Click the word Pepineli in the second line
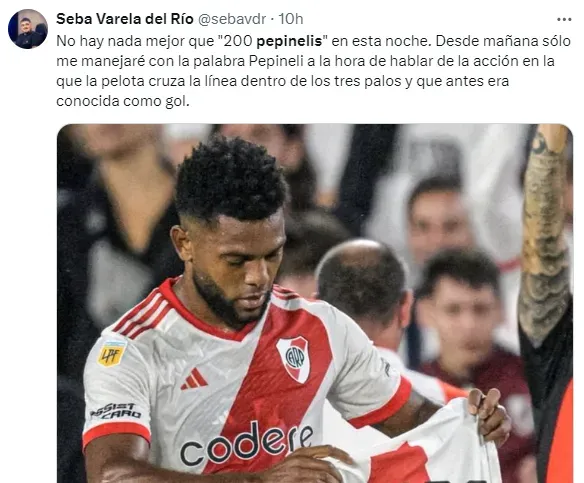Screen dimensions: 584x483 276,61
